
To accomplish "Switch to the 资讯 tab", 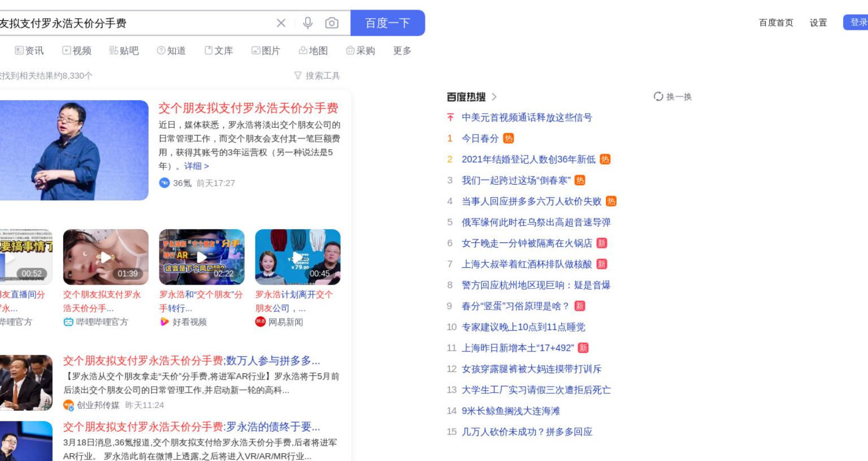I will (29, 50).
